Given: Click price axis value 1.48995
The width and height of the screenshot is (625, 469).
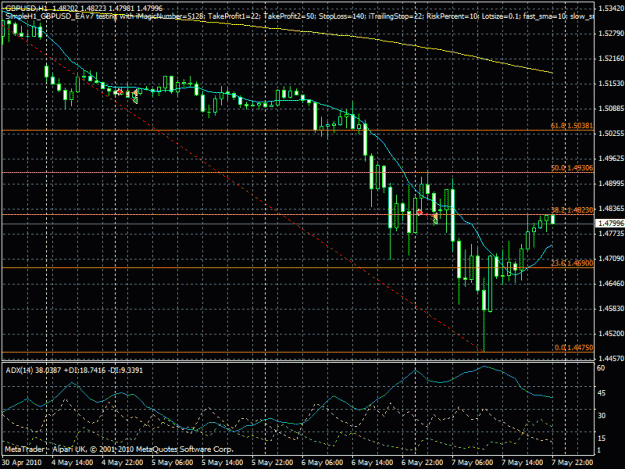Looking at the screenshot, I should 611,183.
